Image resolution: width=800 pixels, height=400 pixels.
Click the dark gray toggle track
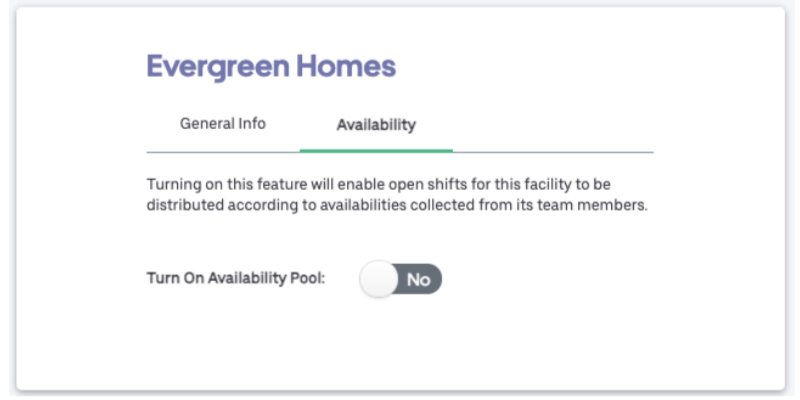click(x=424, y=280)
